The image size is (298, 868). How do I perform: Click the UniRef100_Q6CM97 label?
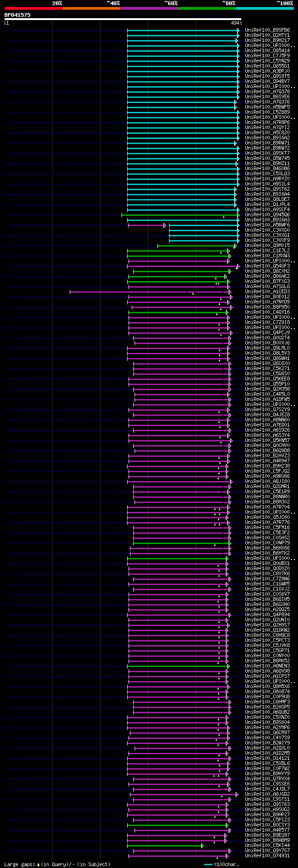[x=267, y=733]
